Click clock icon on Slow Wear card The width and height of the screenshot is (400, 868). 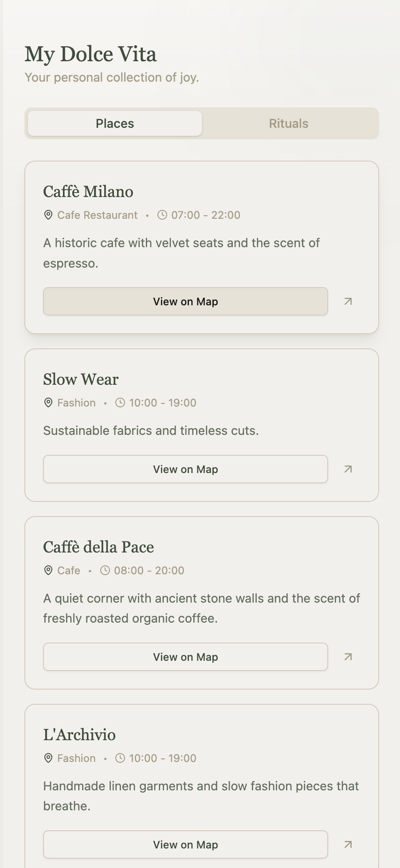120,403
